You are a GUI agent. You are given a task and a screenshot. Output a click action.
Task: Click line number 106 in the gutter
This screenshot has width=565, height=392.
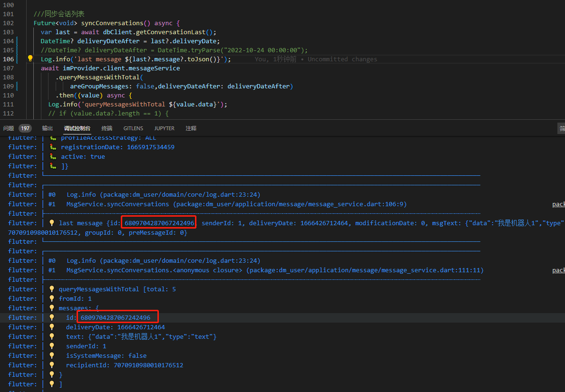coord(9,57)
